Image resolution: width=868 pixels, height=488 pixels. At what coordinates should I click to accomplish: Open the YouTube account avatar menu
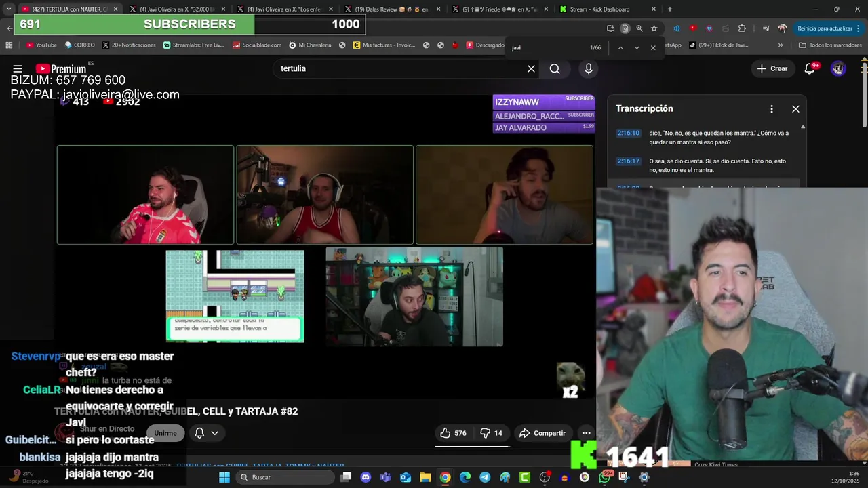point(838,68)
